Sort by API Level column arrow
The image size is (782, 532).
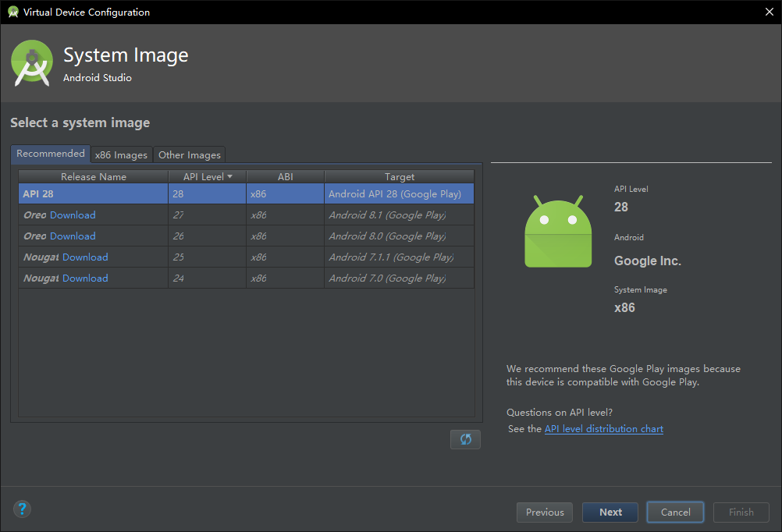(230, 176)
